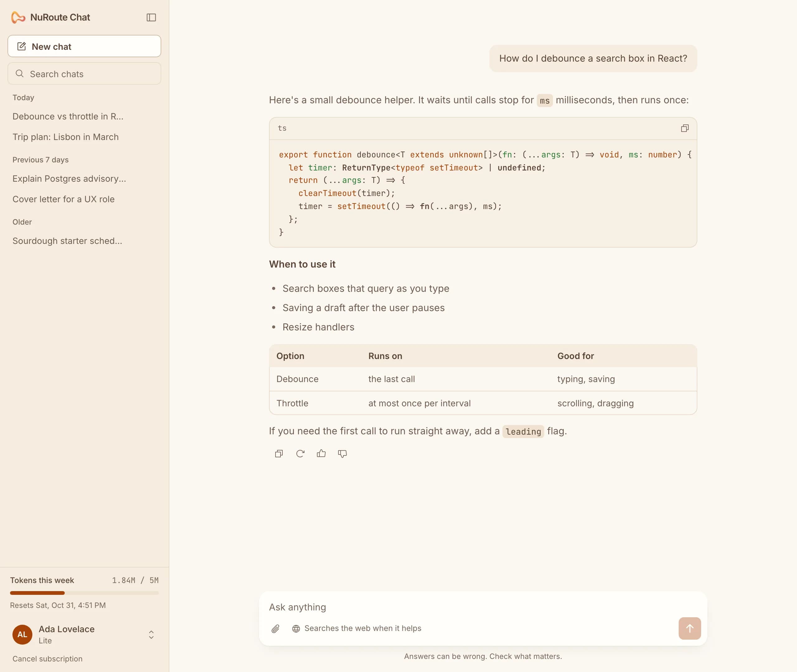Click the user message bubble about debounce
Image resolution: width=797 pixels, height=672 pixels.
pyautogui.click(x=593, y=58)
